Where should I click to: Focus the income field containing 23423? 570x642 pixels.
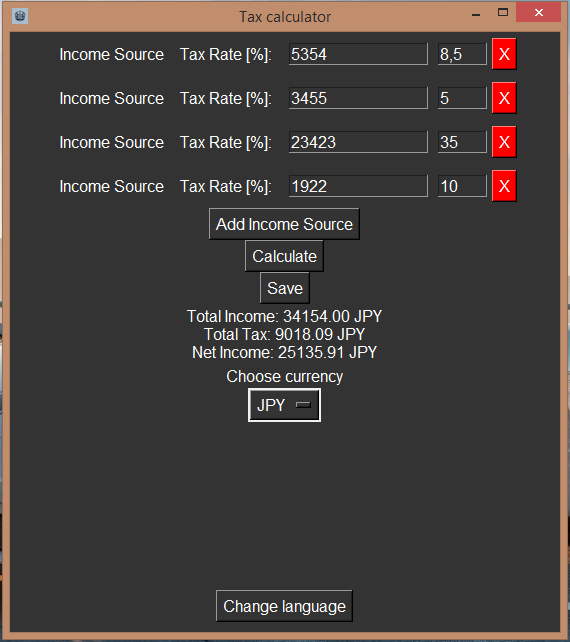[x=358, y=142]
